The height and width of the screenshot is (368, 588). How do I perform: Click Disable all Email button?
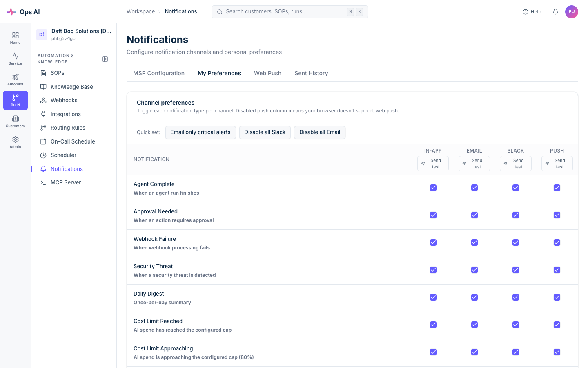(320, 132)
